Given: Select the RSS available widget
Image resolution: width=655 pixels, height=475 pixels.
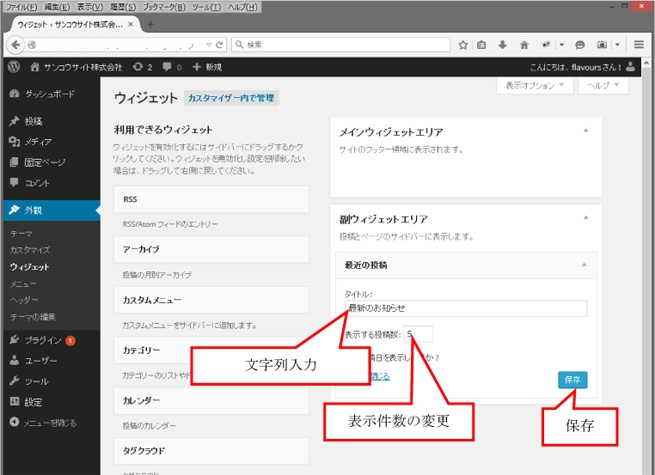Looking at the screenshot, I should 211,199.
